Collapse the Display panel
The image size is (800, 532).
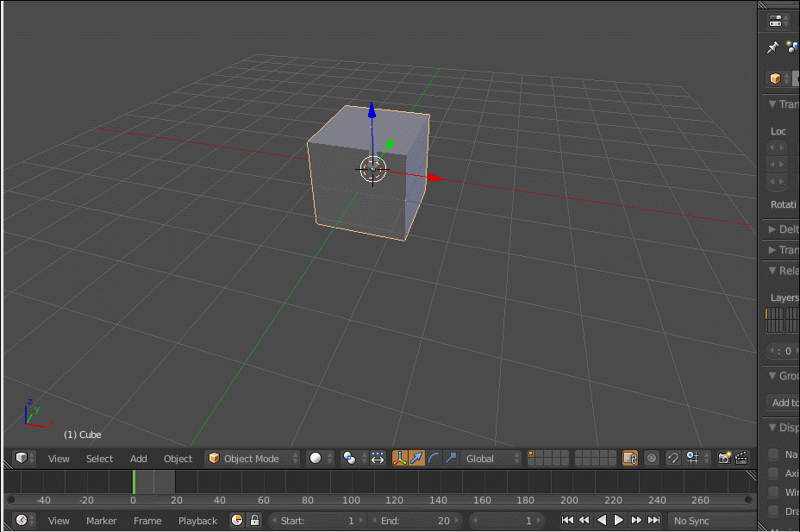[x=772, y=427]
